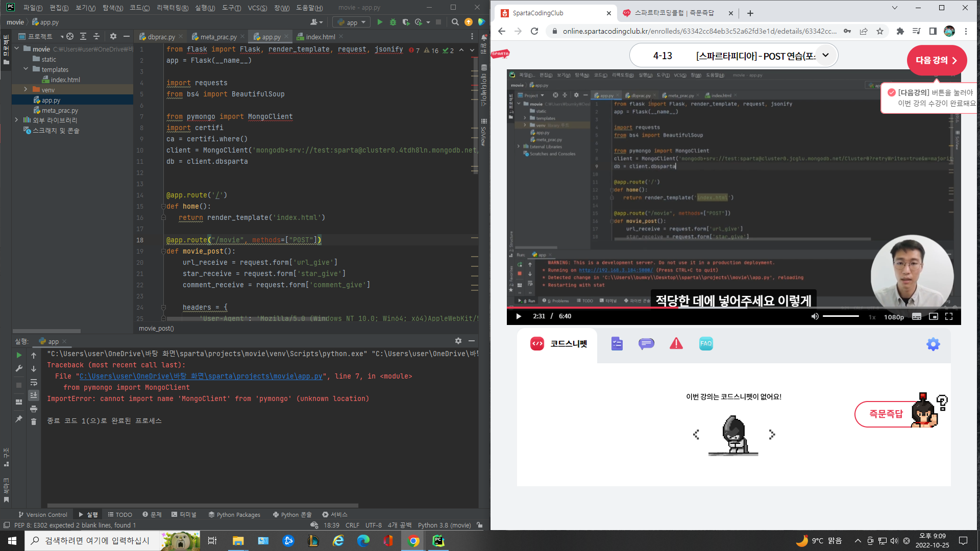This screenshot has width=980, height=551.
Task: Change video quality 1080p
Action: 894,317
